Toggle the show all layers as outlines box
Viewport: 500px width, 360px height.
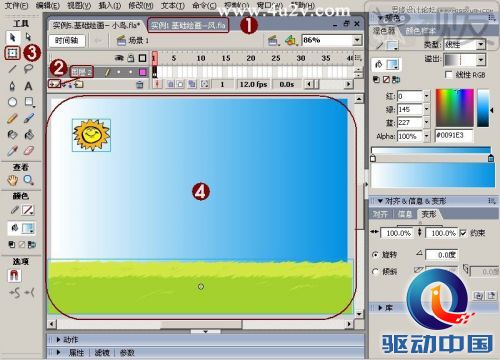point(143,58)
